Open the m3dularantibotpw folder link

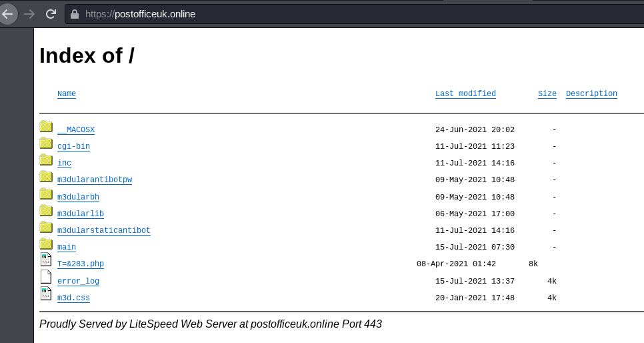point(90,180)
